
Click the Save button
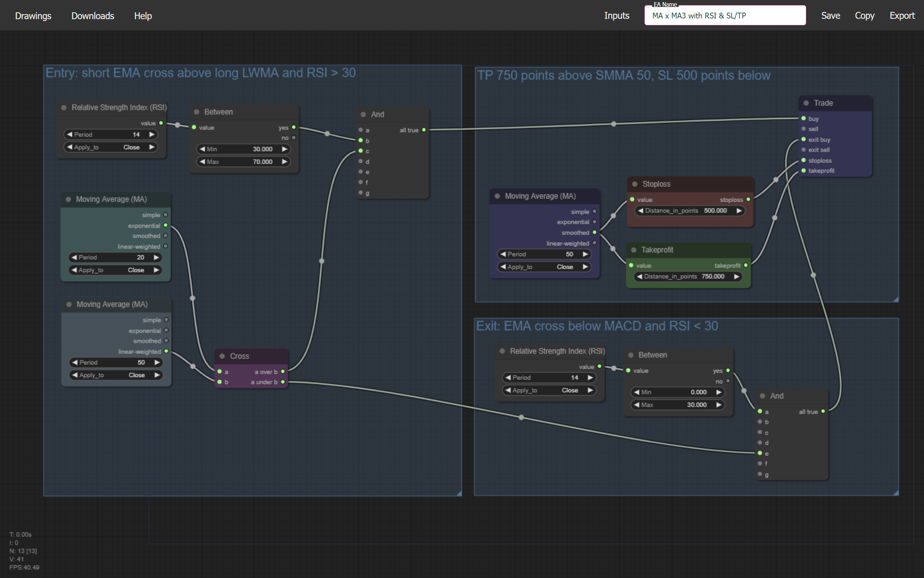(830, 16)
